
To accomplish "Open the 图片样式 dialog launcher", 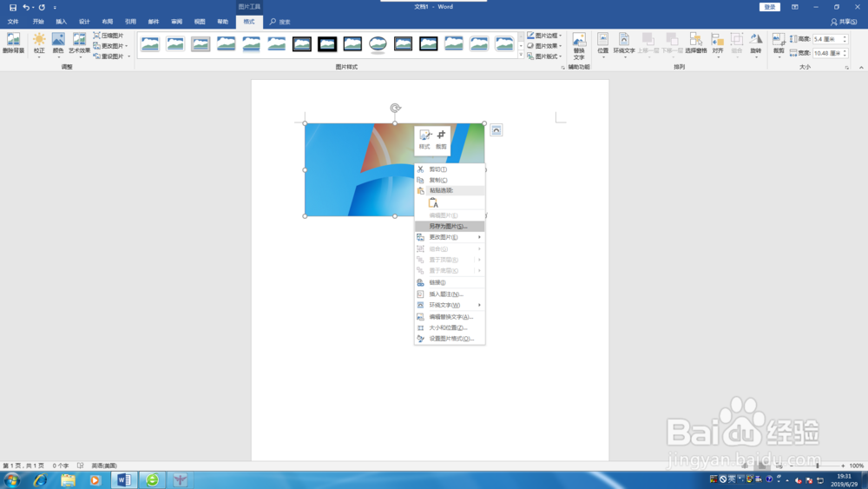I will (563, 68).
